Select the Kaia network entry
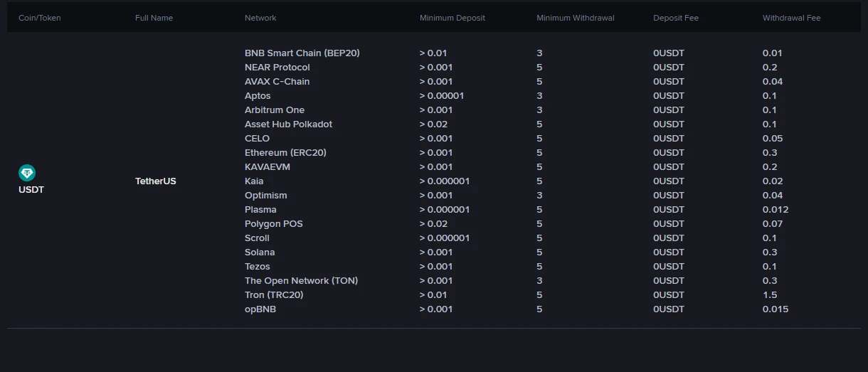868x372 pixels. point(254,181)
